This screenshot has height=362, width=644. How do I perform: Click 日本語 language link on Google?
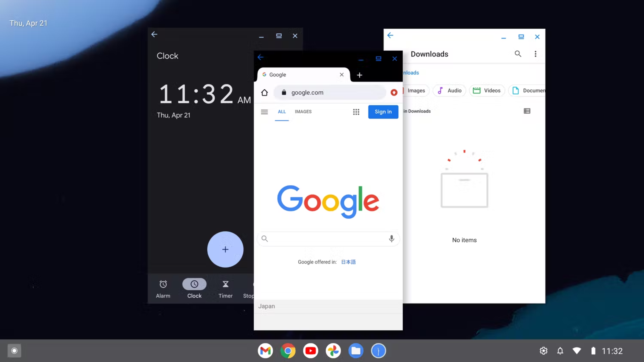pyautogui.click(x=348, y=262)
